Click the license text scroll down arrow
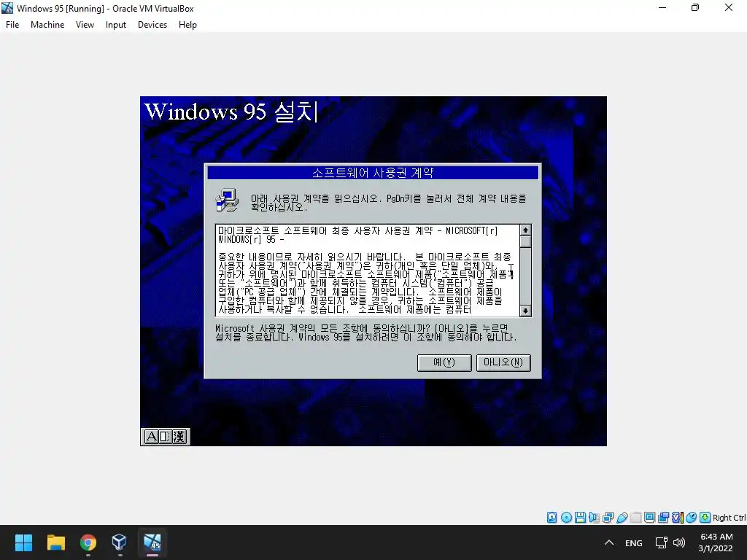Screen dimensions: 747x560 coord(525,311)
